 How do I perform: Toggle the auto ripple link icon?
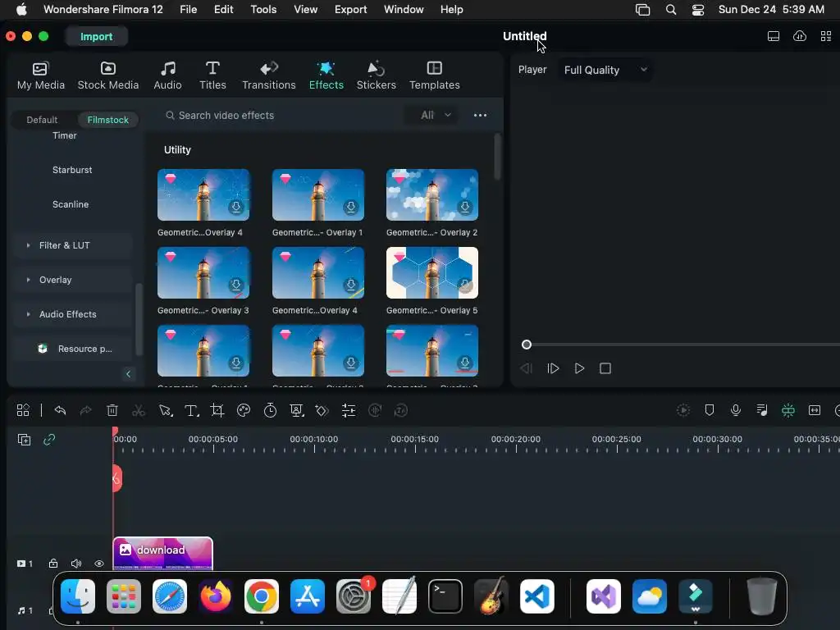click(49, 440)
